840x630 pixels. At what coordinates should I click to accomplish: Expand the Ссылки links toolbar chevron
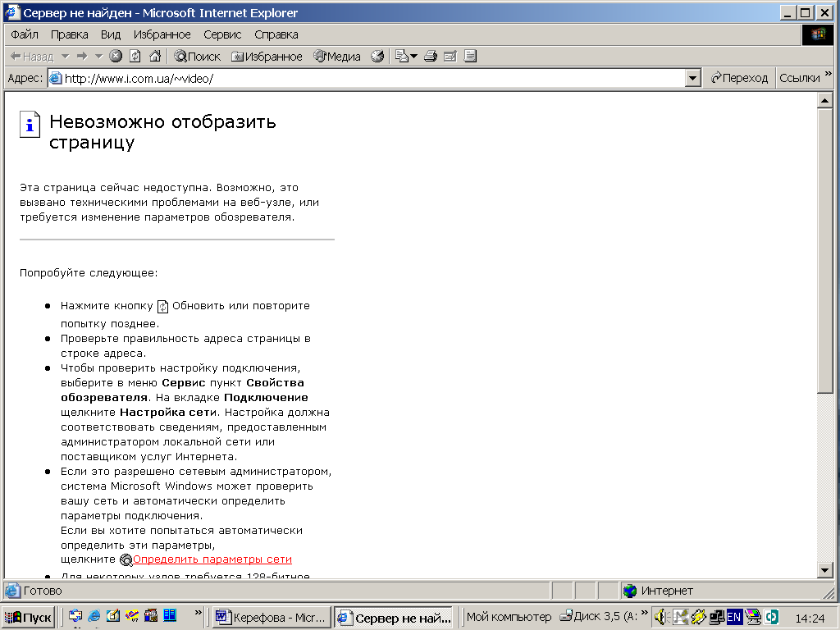829,74
